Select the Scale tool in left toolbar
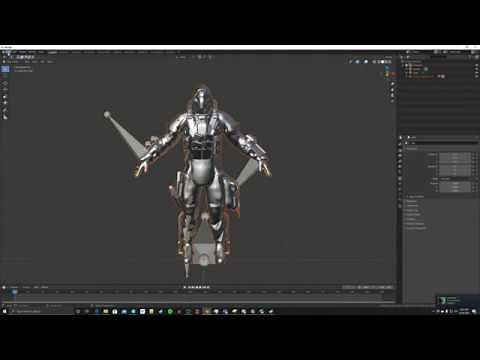 coord(5,97)
